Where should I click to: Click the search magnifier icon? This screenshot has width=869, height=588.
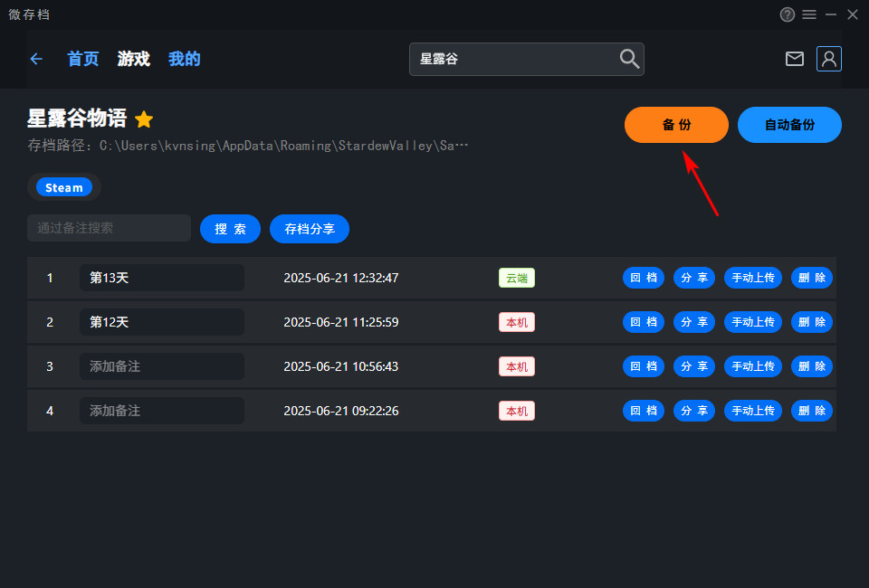click(x=629, y=59)
